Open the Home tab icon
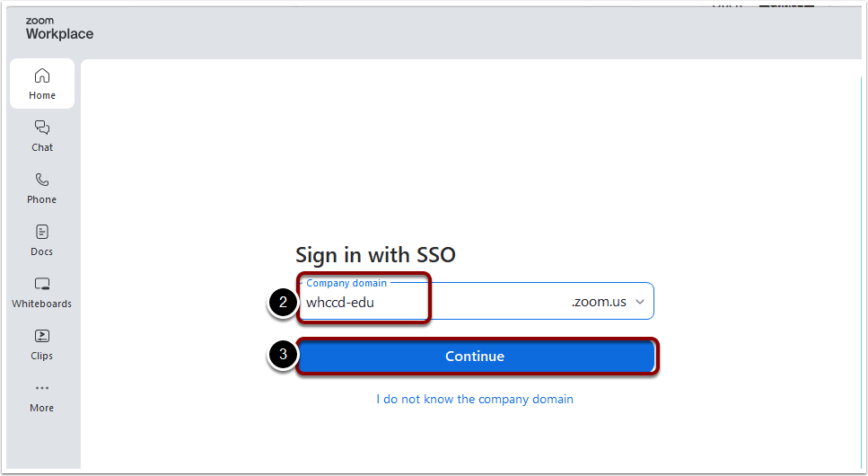Screen dimensions: 868x476 click(x=42, y=75)
